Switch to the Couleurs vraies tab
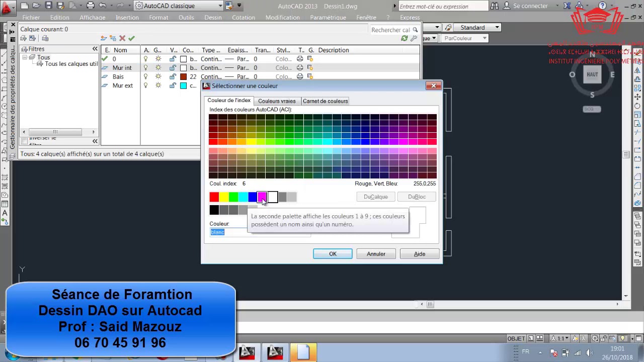 (x=277, y=101)
